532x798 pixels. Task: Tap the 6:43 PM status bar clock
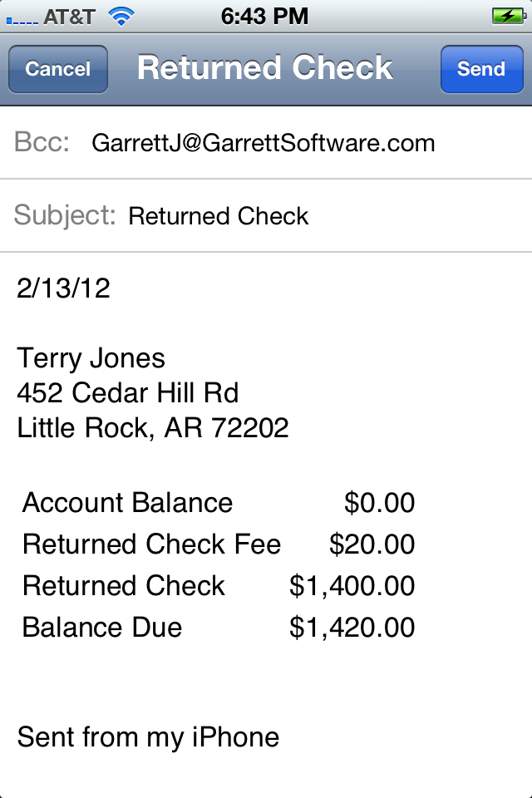point(264,17)
